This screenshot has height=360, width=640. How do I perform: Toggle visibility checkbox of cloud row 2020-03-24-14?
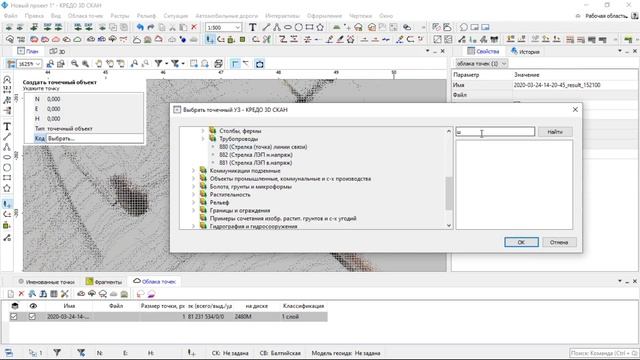pyautogui.click(x=32, y=316)
